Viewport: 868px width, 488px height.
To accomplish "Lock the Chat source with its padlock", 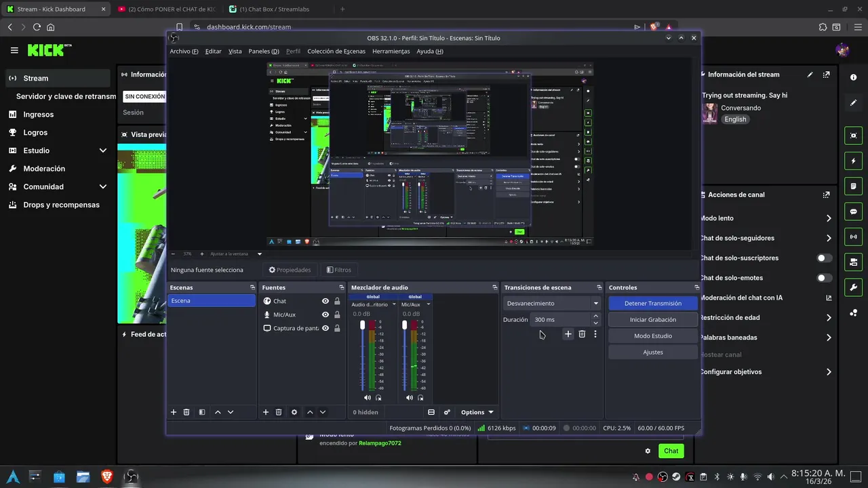I will coord(337,301).
